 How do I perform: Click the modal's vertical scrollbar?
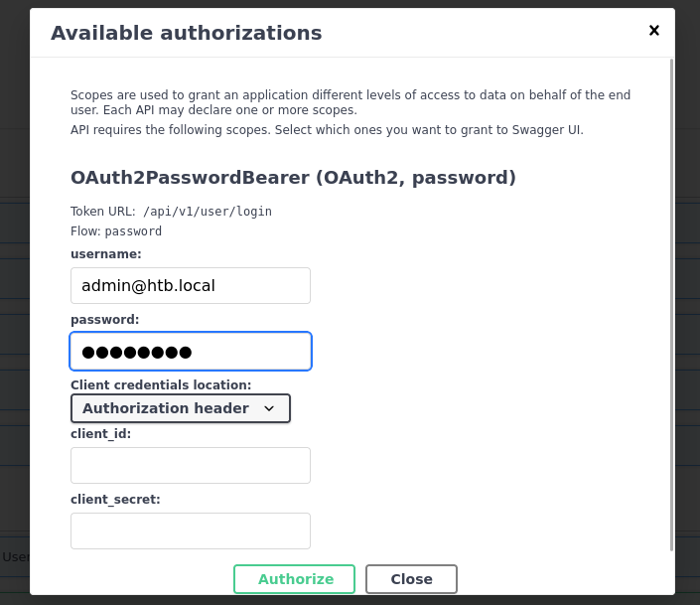click(671, 305)
